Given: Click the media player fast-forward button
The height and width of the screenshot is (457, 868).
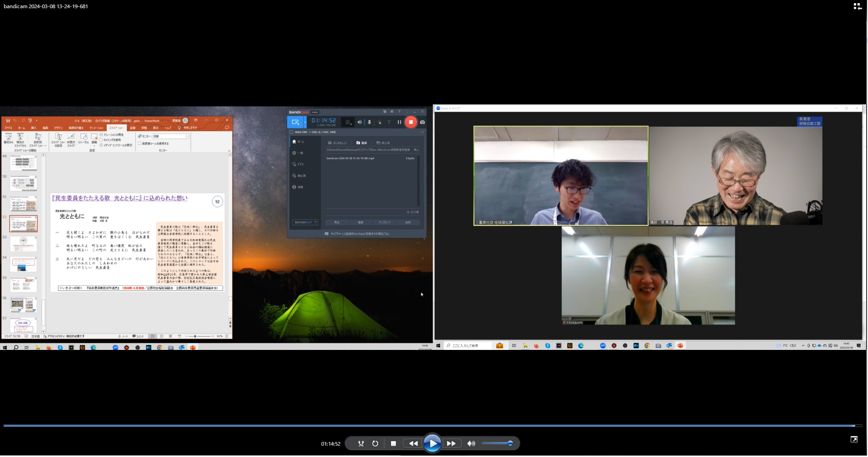Looking at the screenshot, I should (x=451, y=444).
